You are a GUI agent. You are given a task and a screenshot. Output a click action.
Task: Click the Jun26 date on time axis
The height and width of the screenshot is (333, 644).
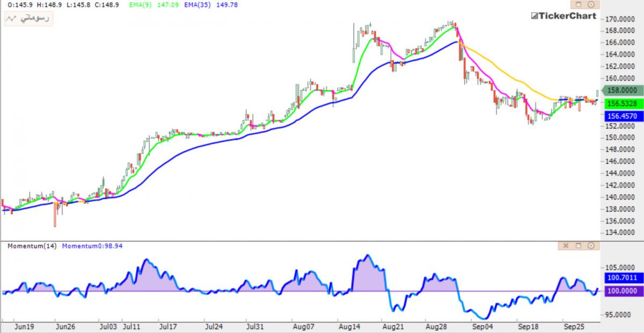pos(64,326)
